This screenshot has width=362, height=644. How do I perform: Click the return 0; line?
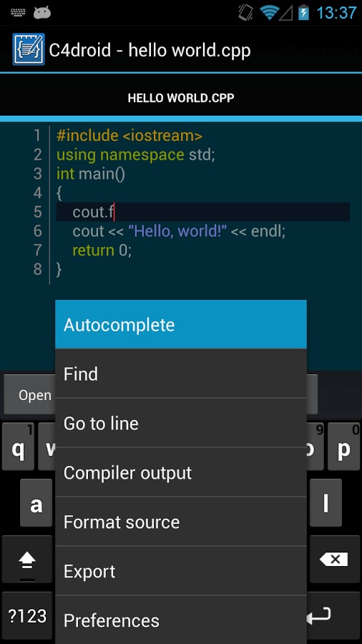tap(102, 250)
